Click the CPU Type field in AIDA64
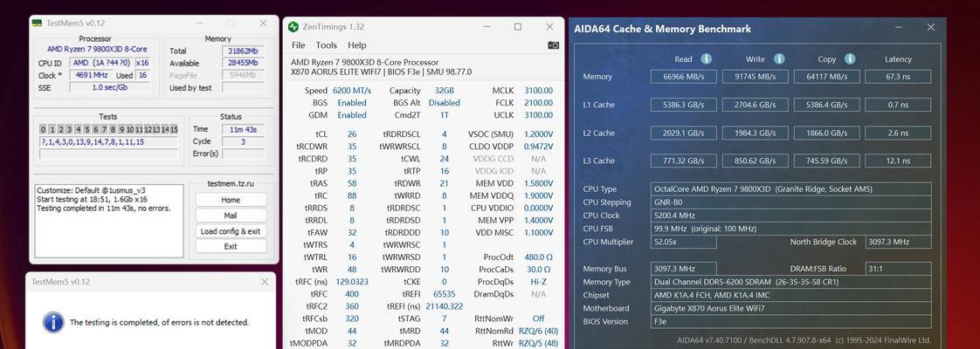980x349 pixels. tap(790, 189)
